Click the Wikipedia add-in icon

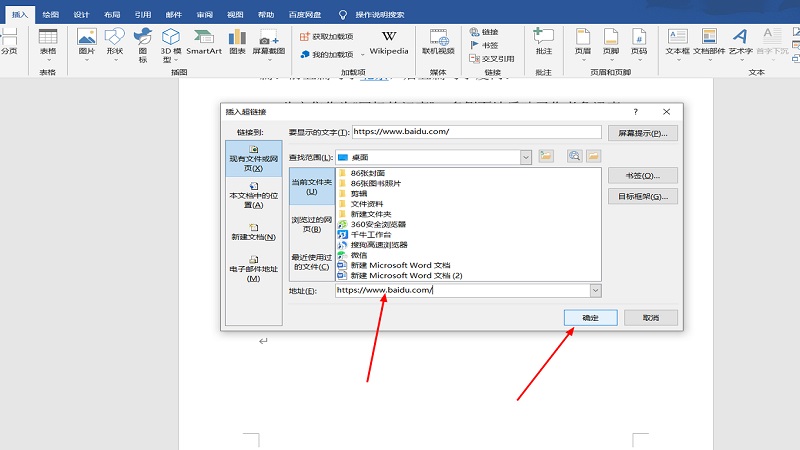coord(388,41)
